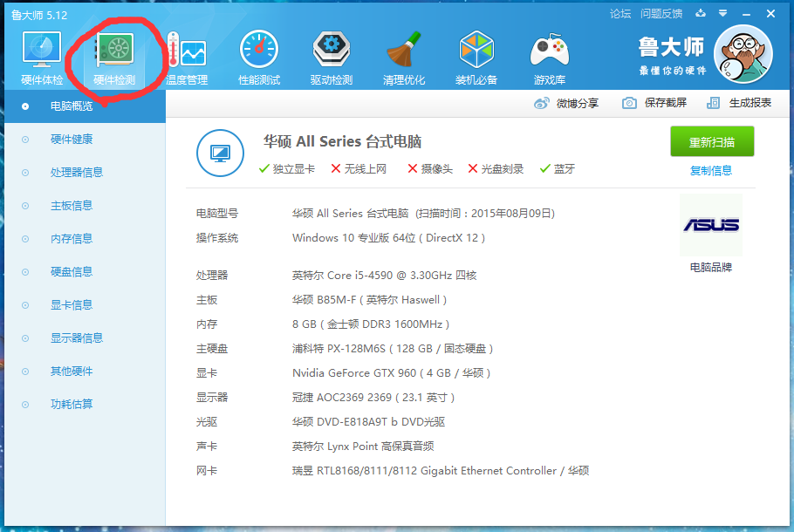Click the Weibo share icon
Screen dimensions: 794x532
(541, 103)
